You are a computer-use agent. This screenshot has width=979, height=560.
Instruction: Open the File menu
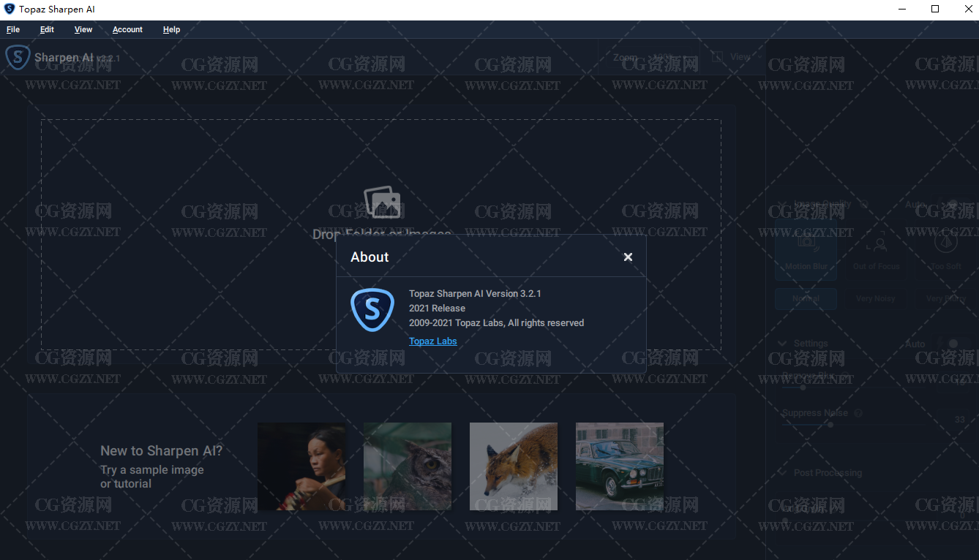point(13,29)
